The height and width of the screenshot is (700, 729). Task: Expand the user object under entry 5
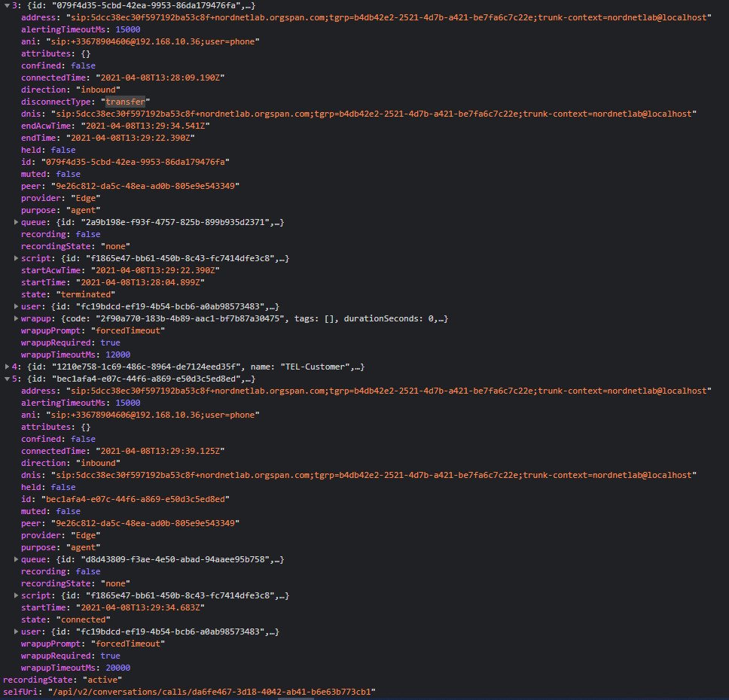[16, 632]
